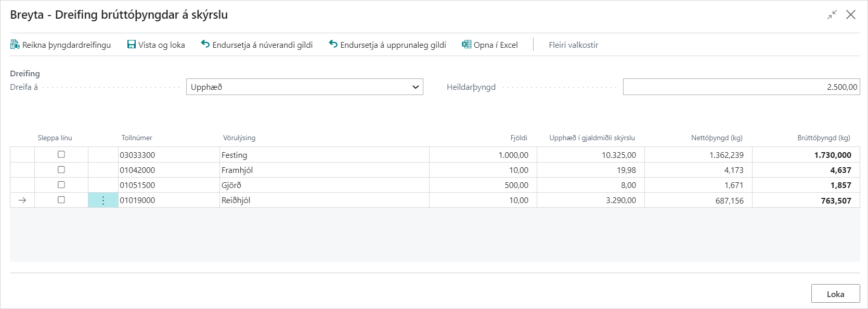Enable Sleppa línu for the Gjörð row

click(x=61, y=185)
